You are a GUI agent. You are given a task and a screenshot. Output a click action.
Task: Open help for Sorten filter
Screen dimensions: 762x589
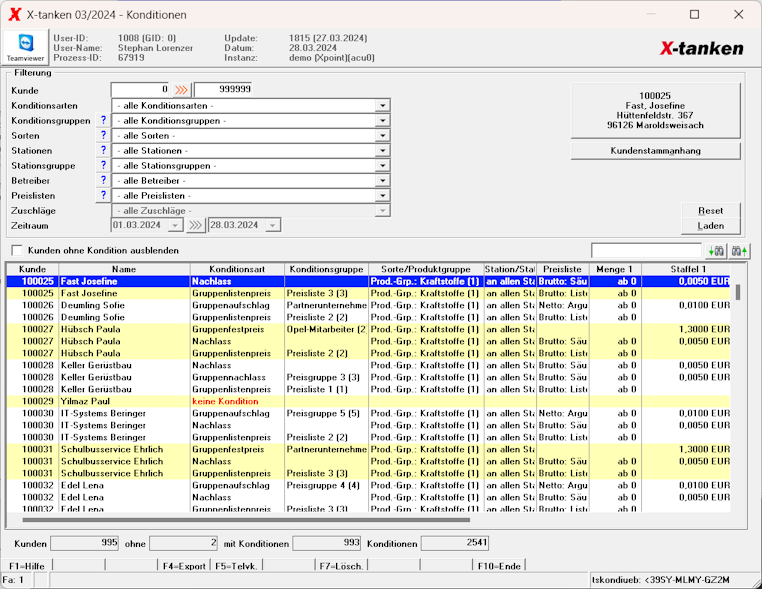click(x=103, y=136)
